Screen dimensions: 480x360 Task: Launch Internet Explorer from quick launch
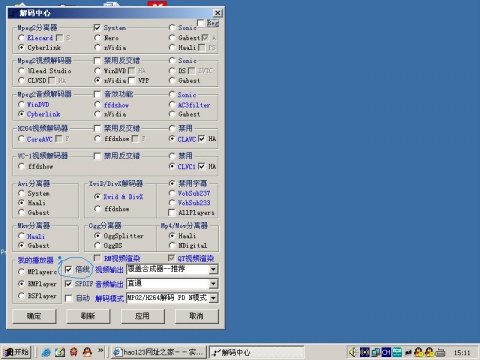[x=46, y=352]
